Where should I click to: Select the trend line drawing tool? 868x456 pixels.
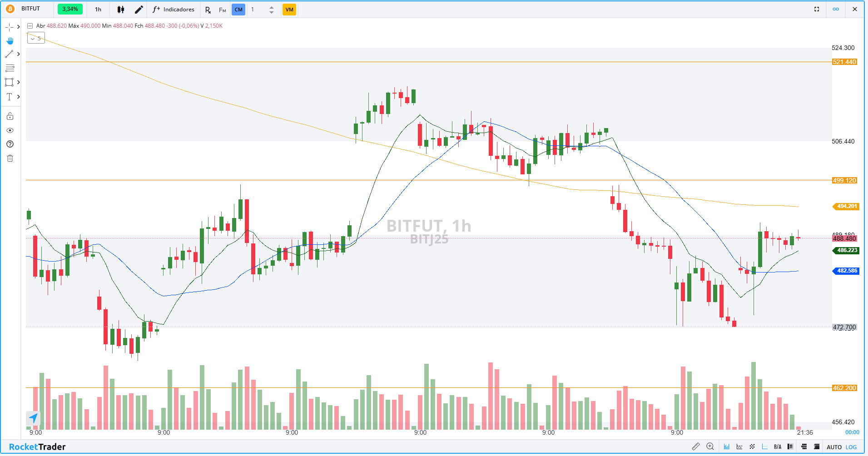pos(9,54)
